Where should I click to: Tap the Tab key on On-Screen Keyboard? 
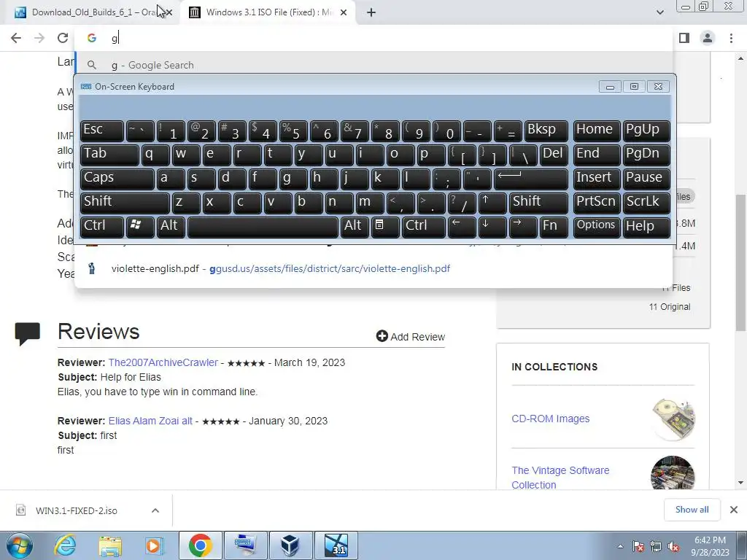pos(109,155)
